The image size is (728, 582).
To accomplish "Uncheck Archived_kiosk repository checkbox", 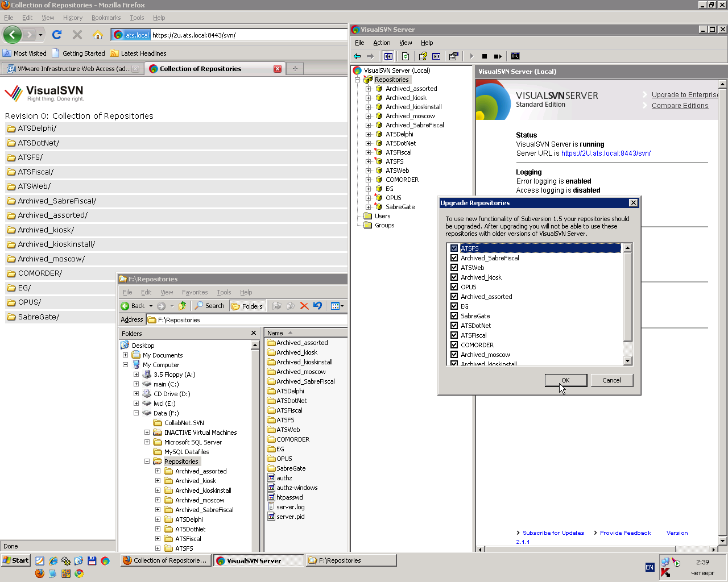I will (454, 277).
